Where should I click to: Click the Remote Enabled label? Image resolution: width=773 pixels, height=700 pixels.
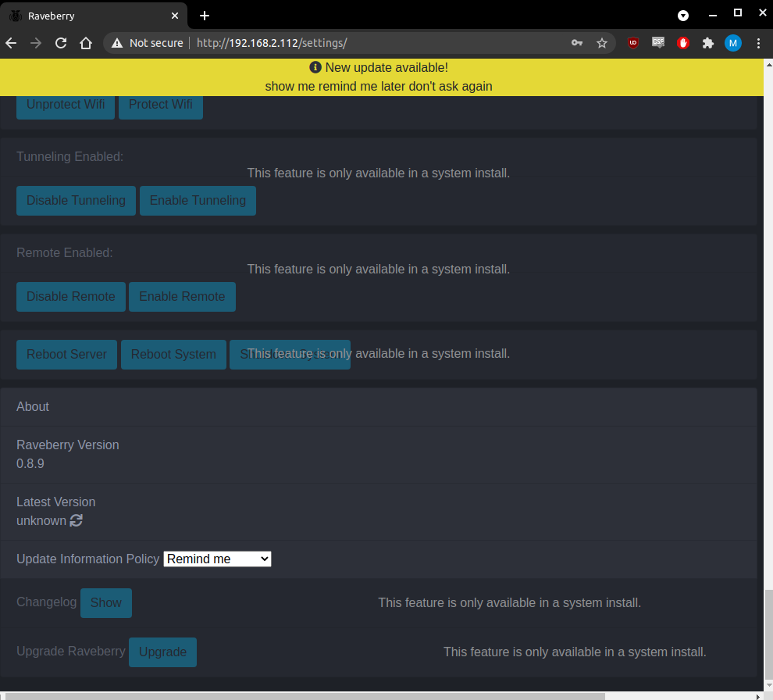coord(65,252)
